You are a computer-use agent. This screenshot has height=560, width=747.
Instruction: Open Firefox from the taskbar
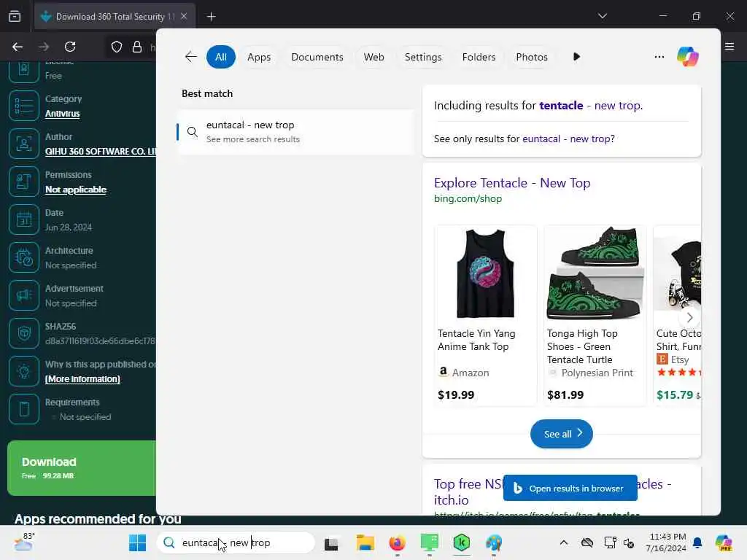397,542
